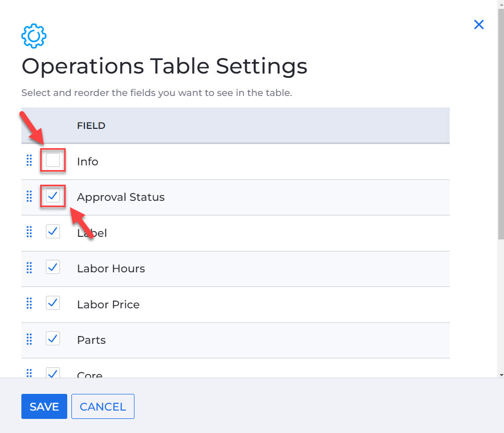Click the Parts row drag handle
504x433 pixels.
29,340
